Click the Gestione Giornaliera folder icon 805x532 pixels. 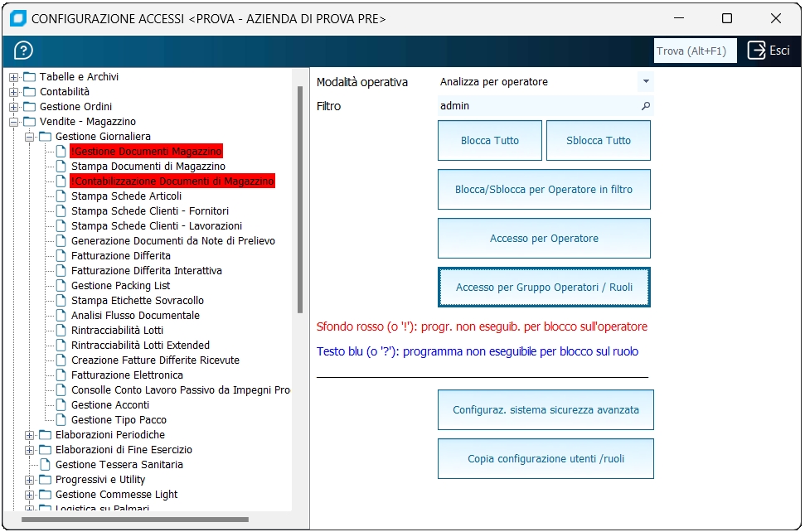click(46, 137)
